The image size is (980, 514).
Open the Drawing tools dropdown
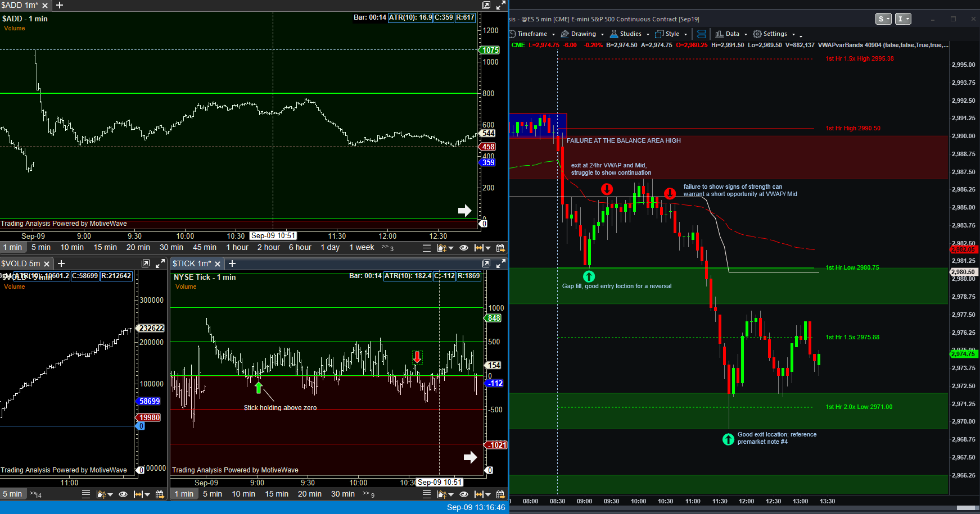pyautogui.click(x=582, y=34)
